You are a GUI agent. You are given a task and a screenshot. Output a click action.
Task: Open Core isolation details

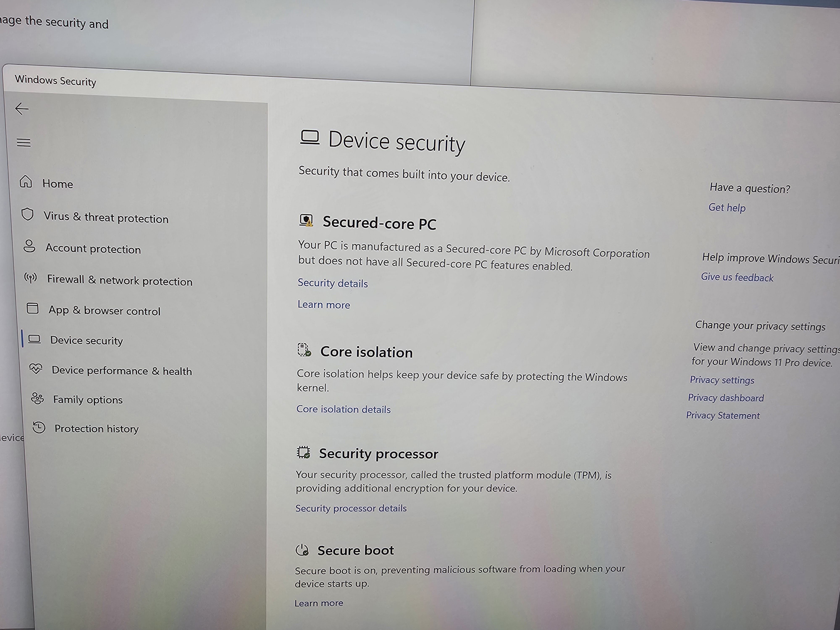pos(343,409)
